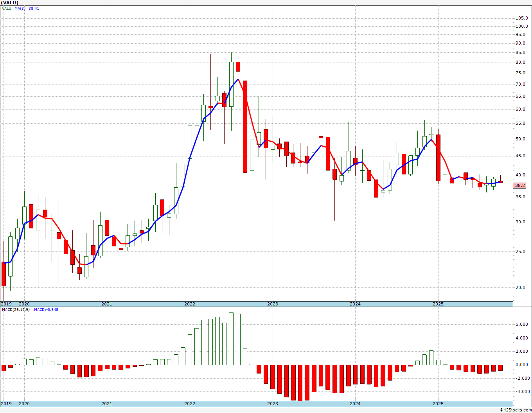
Task: Select the 2020 marker on MACD timeline
Action: coord(24,404)
